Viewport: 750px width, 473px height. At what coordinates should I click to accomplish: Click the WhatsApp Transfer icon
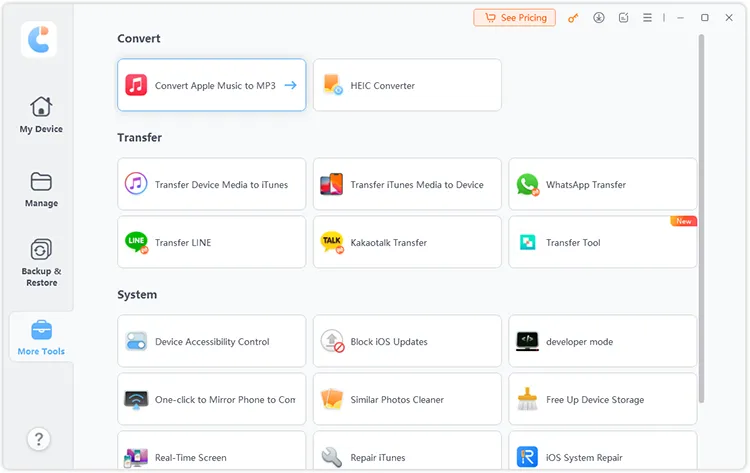(x=528, y=184)
